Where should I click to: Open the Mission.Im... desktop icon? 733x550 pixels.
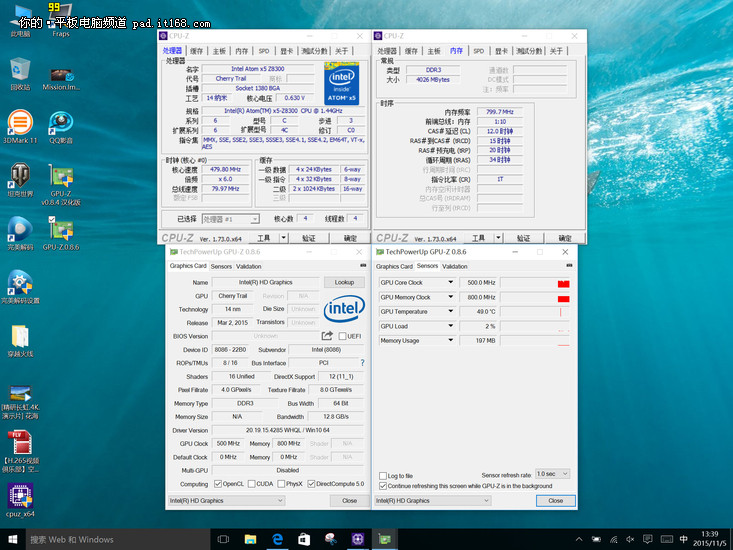61,79
